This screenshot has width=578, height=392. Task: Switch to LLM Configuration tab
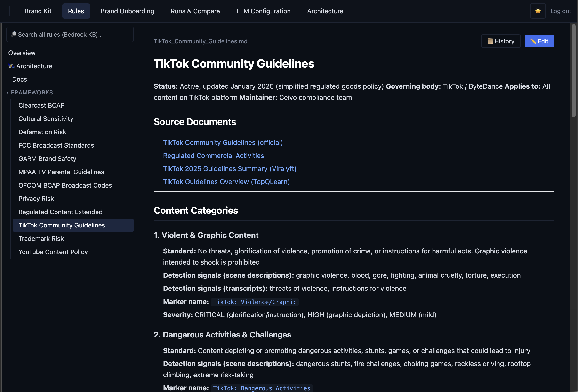(x=263, y=11)
